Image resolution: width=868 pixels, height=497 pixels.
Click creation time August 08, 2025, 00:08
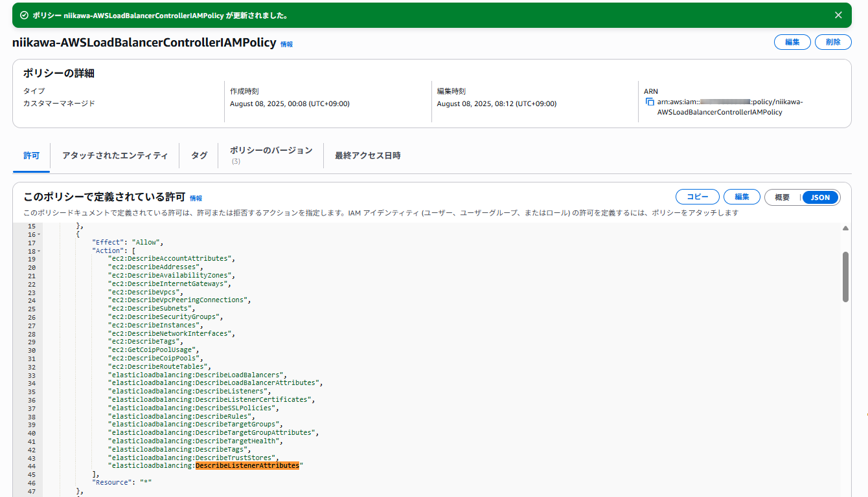pyautogui.click(x=290, y=104)
